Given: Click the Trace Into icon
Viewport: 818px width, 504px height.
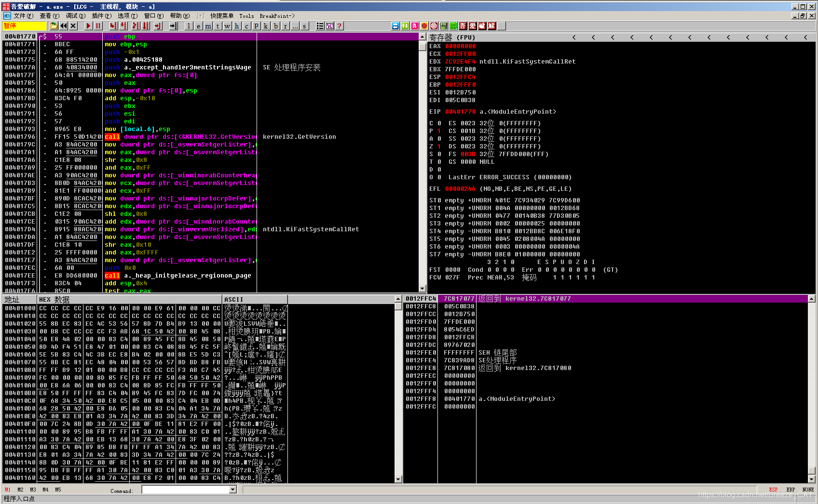Looking at the screenshot, I should point(136,26).
